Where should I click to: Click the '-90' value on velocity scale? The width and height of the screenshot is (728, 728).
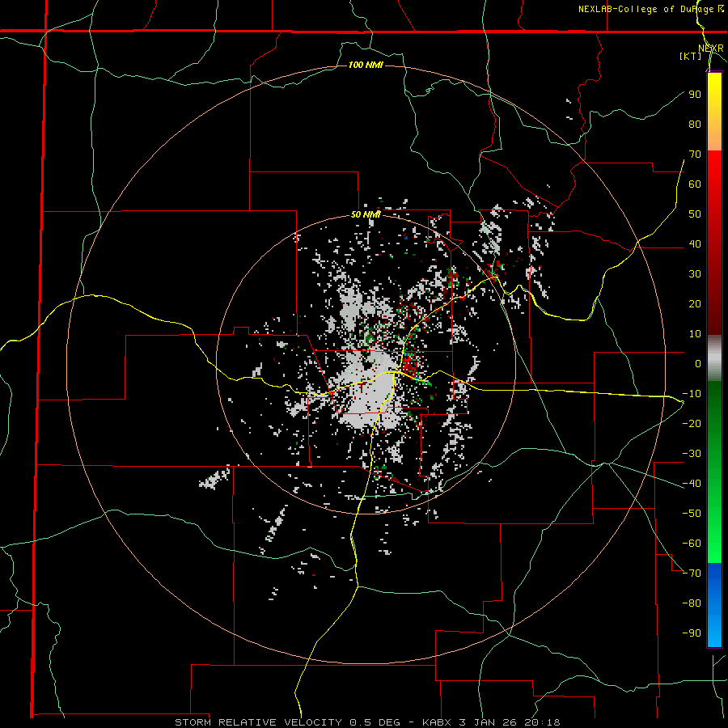pos(692,633)
